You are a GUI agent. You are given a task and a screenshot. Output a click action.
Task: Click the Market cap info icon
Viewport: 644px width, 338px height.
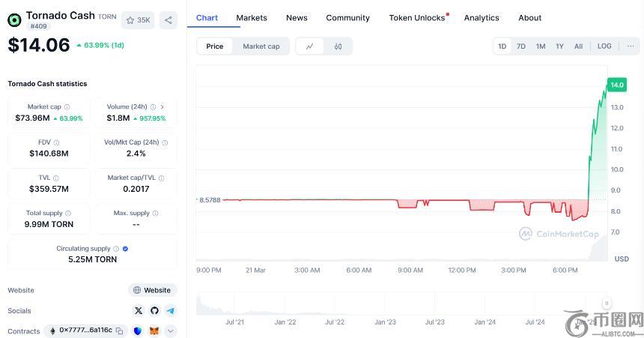point(67,107)
